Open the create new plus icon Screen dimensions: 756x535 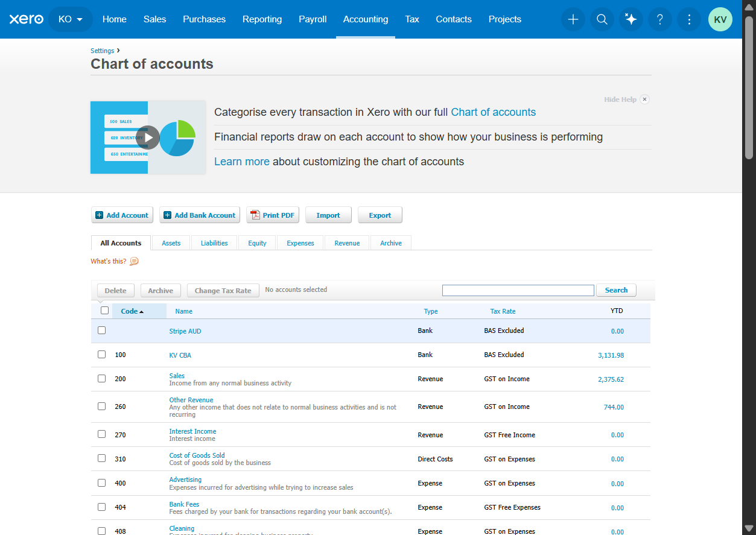point(573,19)
